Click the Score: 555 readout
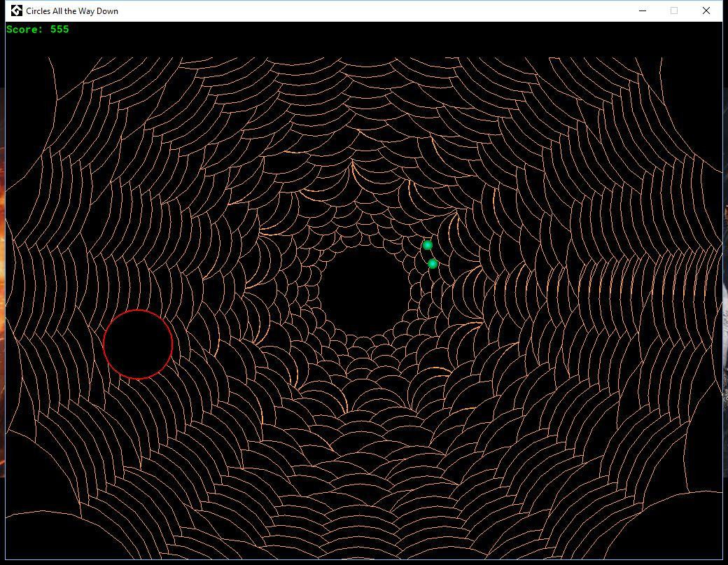This screenshot has height=565, width=728. pos(38,29)
